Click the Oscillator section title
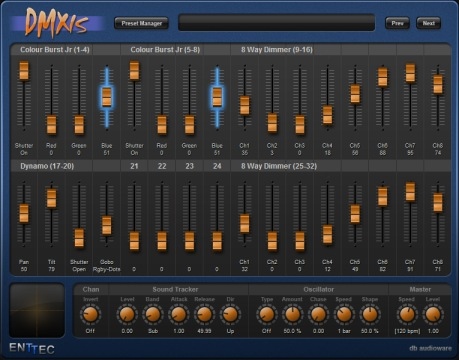The width and height of the screenshot is (459, 360). coord(319,289)
